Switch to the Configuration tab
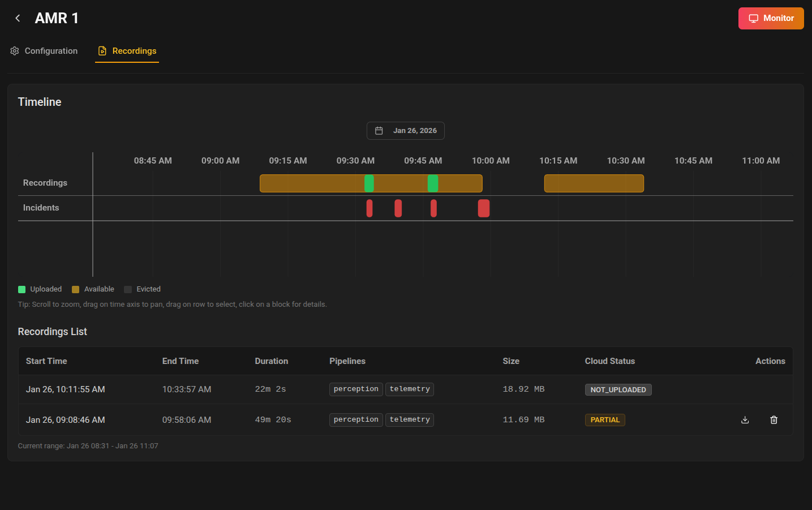This screenshot has width=812, height=510. point(44,51)
